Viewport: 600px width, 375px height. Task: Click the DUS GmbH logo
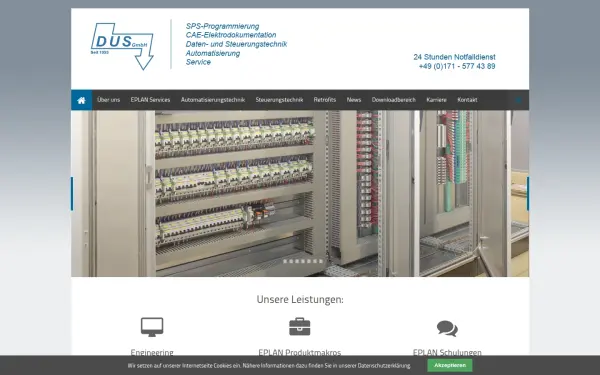(x=122, y=46)
